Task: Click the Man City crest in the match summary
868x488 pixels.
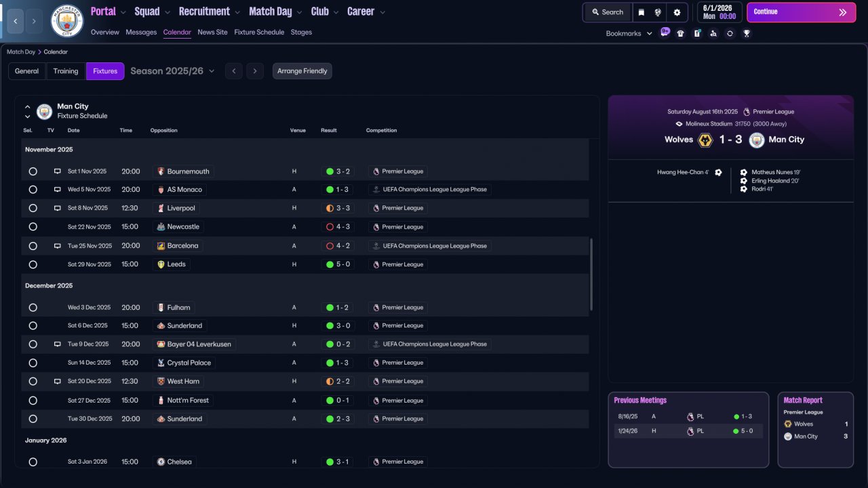Action: click(757, 140)
